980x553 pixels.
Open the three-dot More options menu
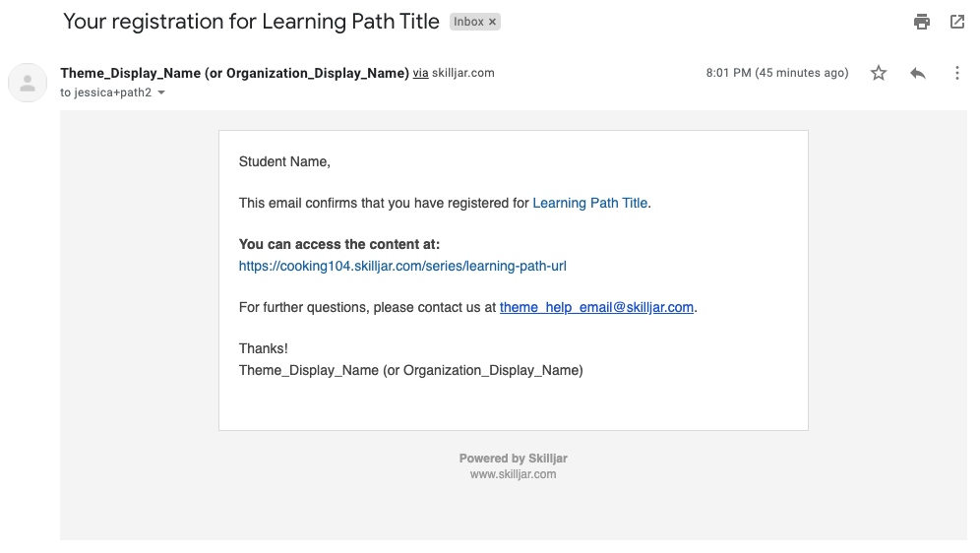[956, 73]
